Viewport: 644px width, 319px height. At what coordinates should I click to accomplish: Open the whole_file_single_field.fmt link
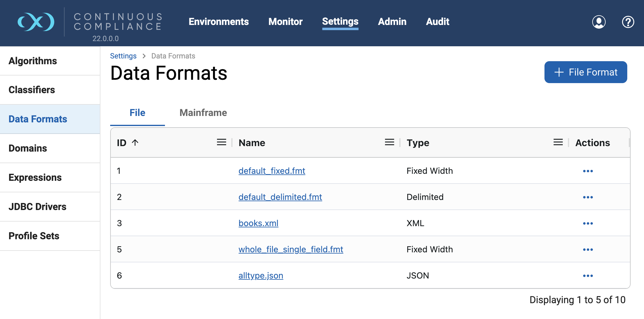click(x=291, y=250)
